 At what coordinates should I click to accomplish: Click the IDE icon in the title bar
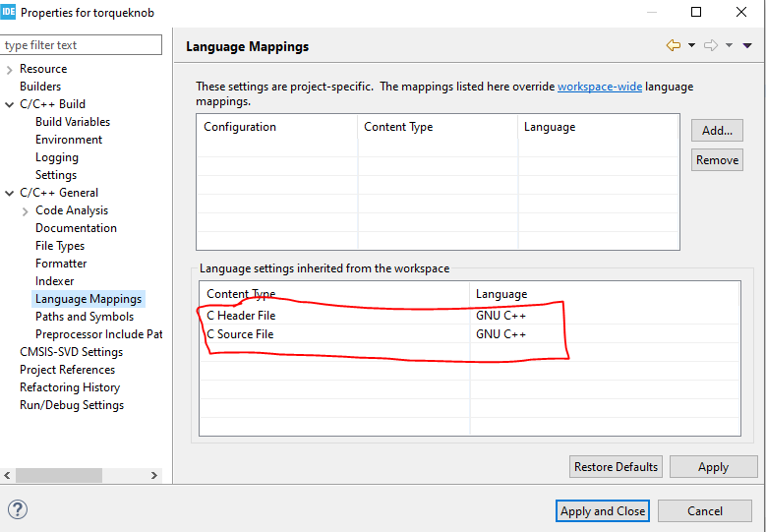[x=8, y=12]
